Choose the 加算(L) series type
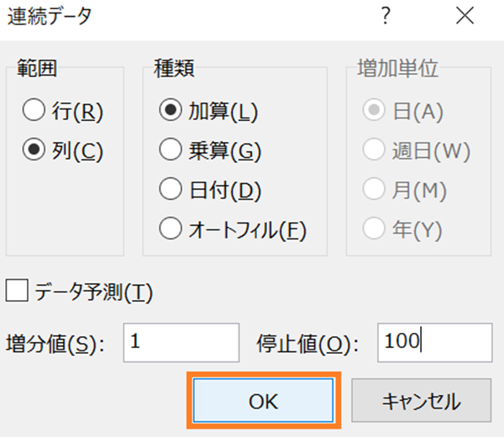 pos(171,111)
